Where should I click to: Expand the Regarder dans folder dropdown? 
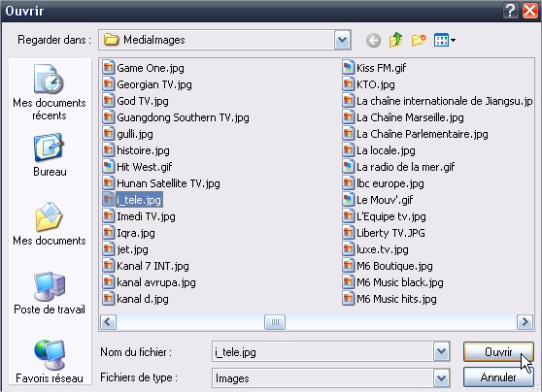click(x=343, y=40)
